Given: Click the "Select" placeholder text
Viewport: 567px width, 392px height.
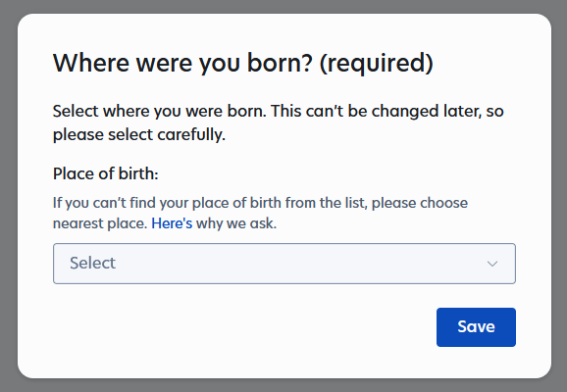Looking at the screenshot, I should [x=92, y=263].
